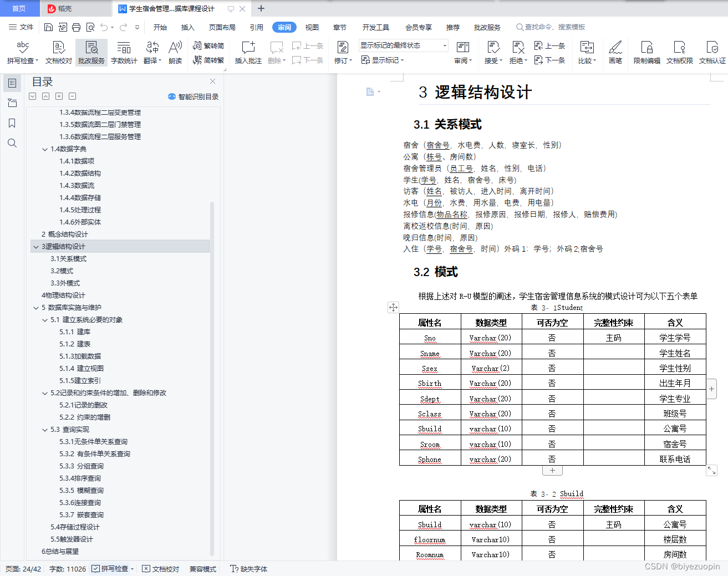Collapse the 5.3 查询实现 tree section

(44, 429)
